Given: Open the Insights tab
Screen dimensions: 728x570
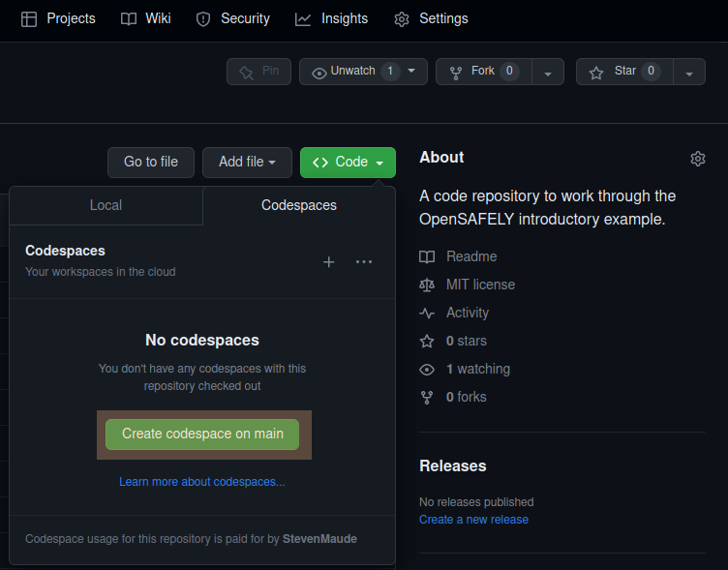Looking at the screenshot, I should [x=332, y=18].
